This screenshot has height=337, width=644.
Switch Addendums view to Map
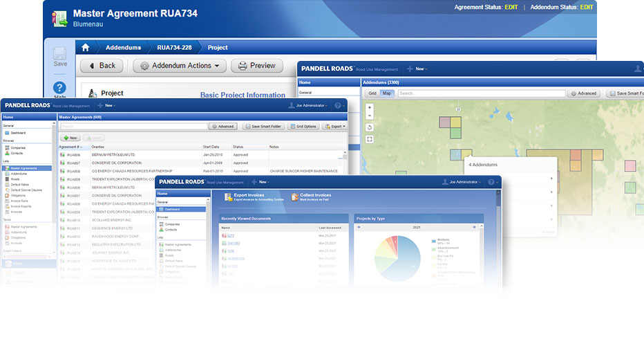point(387,93)
